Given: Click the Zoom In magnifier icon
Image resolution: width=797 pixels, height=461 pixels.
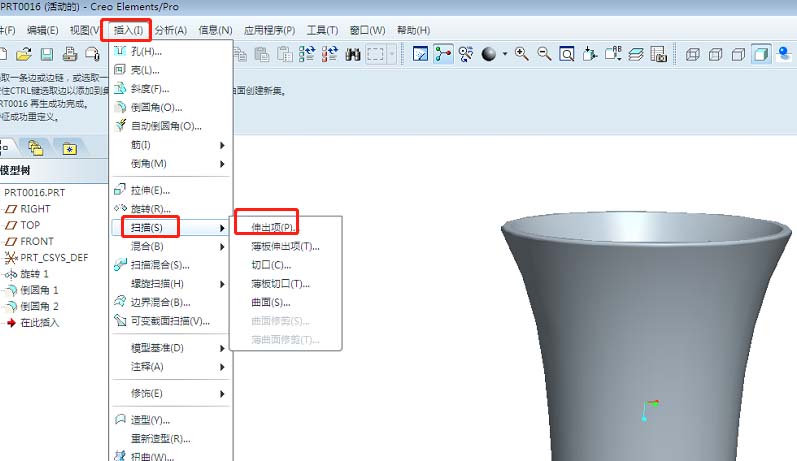Looking at the screenshot, I should click(x=521, y=54).
